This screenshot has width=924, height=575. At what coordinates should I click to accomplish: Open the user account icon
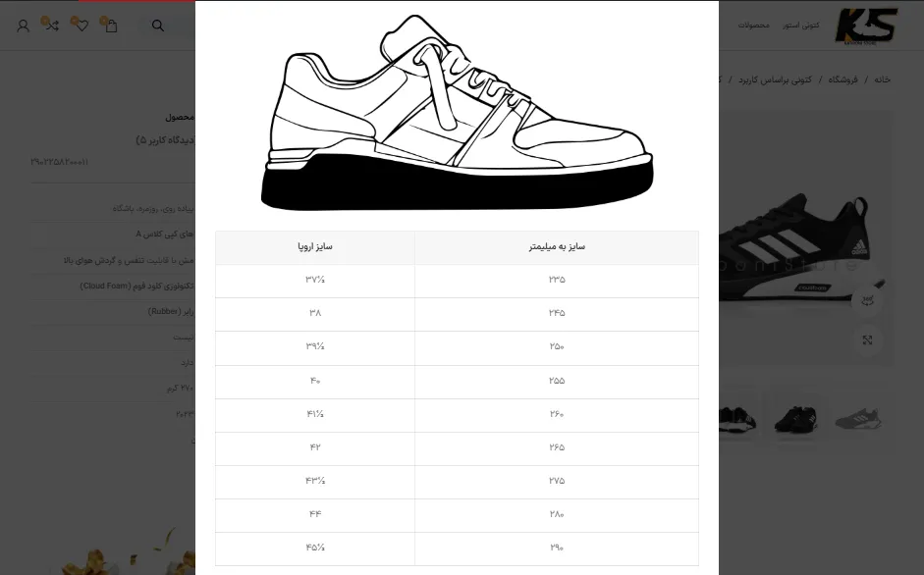coord(23,26)
